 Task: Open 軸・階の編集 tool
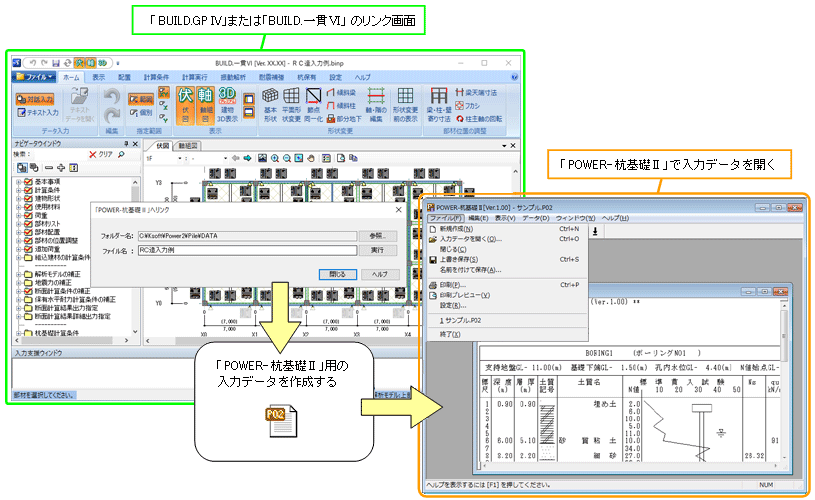pyautogui.click(x=376, y=106)
